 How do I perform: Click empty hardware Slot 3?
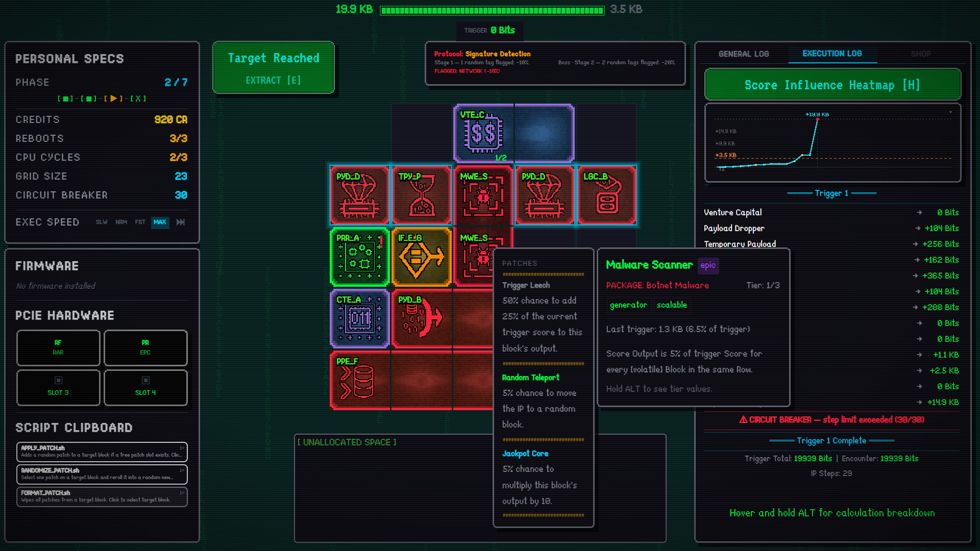coord(58,387)
